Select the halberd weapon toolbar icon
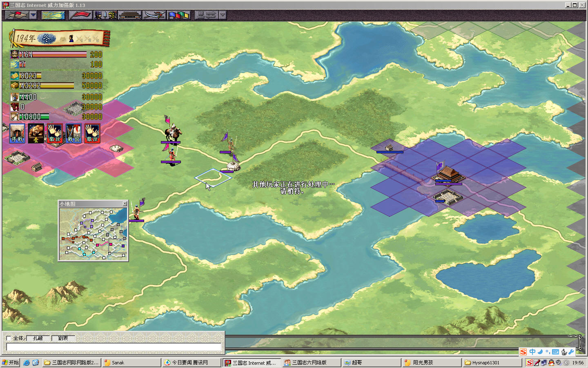 tap(154, 15)
